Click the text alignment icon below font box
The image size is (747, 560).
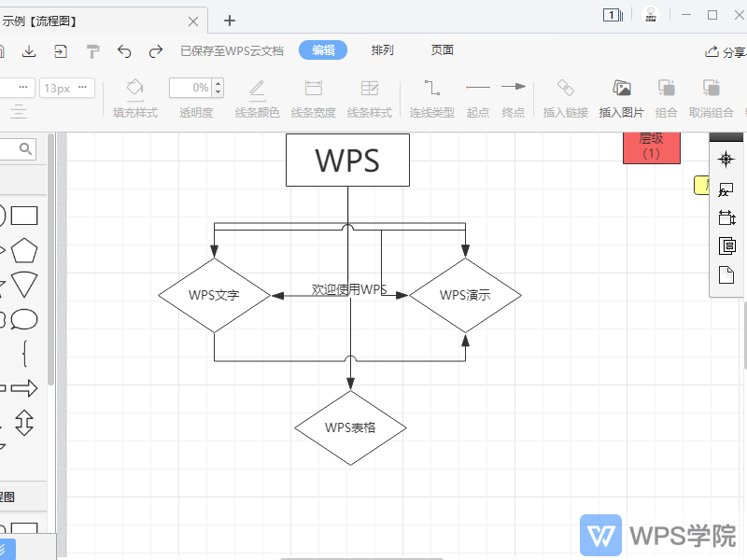(x=19, y=112)
